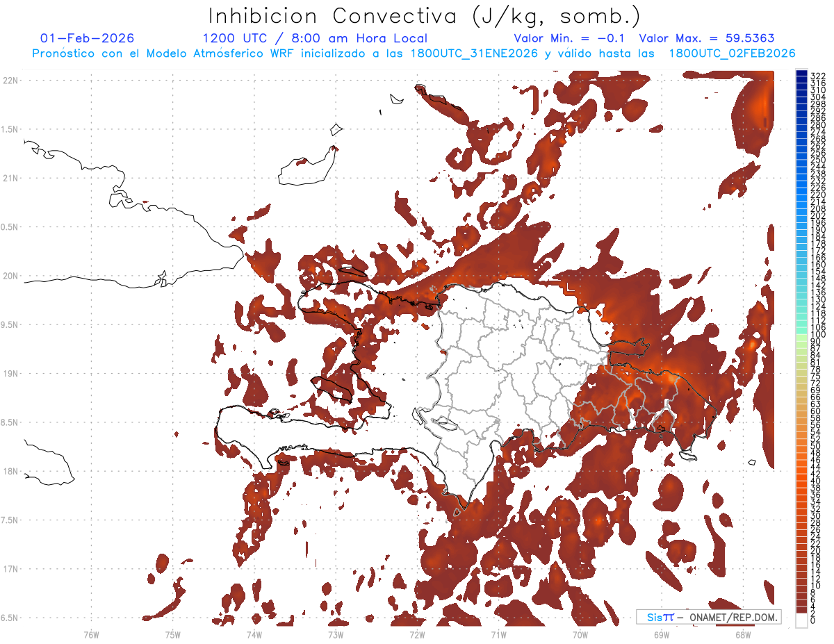The height and width of the screenshot is (644, 834).
Task: Click the dark blue 322 color bar swatch
Action: (x=802, y=74)
